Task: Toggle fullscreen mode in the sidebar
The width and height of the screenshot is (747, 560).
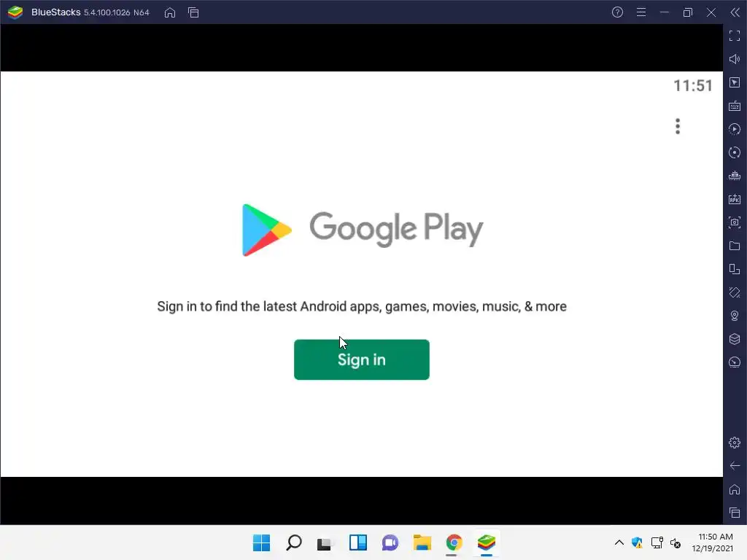Action: coord(735,36)
